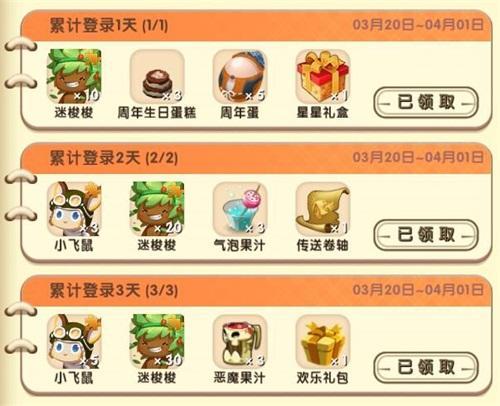Click 已领取 button for 3-day login
This screenshot has width=500, height=406.
(x=426, y=368)
